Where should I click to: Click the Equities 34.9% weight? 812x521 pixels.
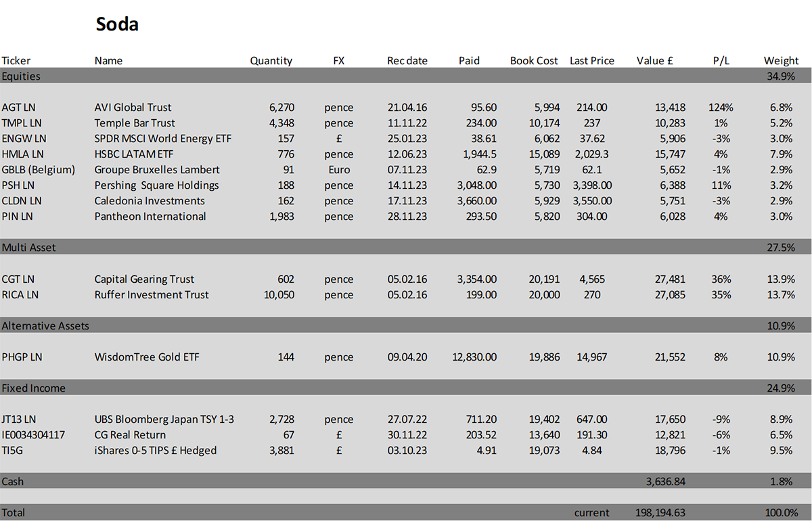[781, 76]
